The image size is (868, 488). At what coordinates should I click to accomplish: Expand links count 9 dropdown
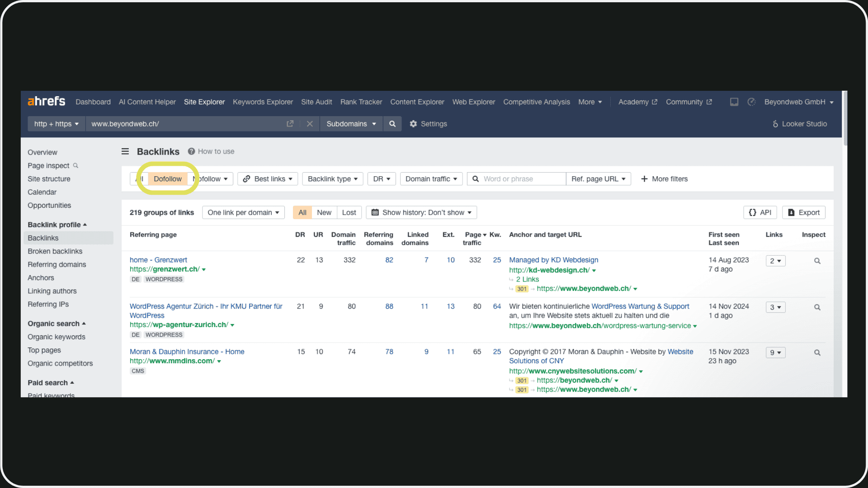(x=775, y=352)
